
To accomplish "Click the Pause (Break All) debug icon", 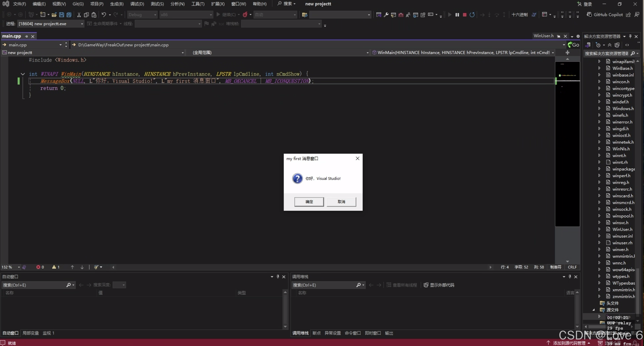I will click(x=457, y=15).
